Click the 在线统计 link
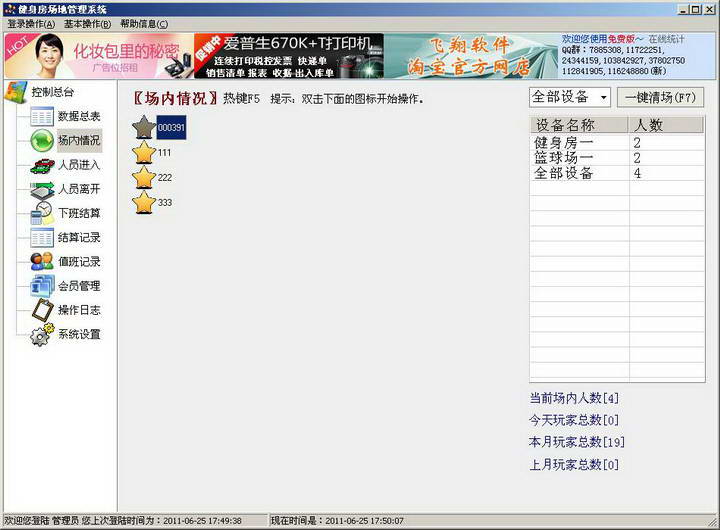720x530 pixels. [x=666, y=39]
